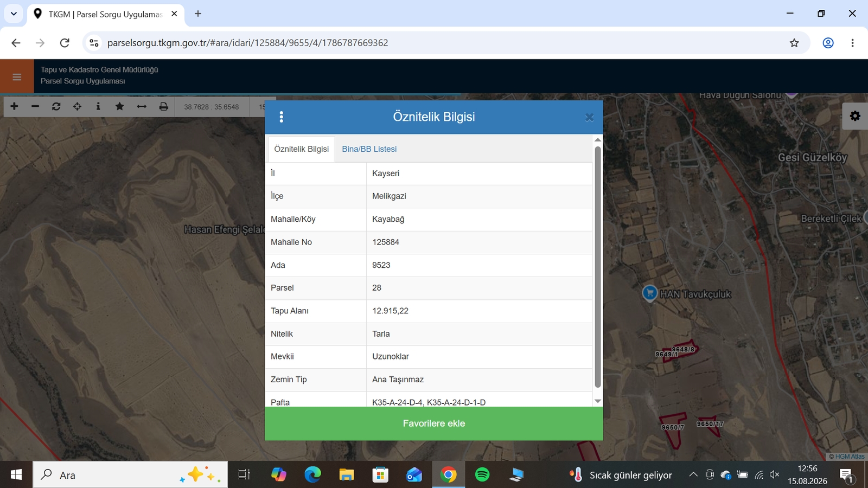Open the orange hamburger menu

[x=17, y=77]
